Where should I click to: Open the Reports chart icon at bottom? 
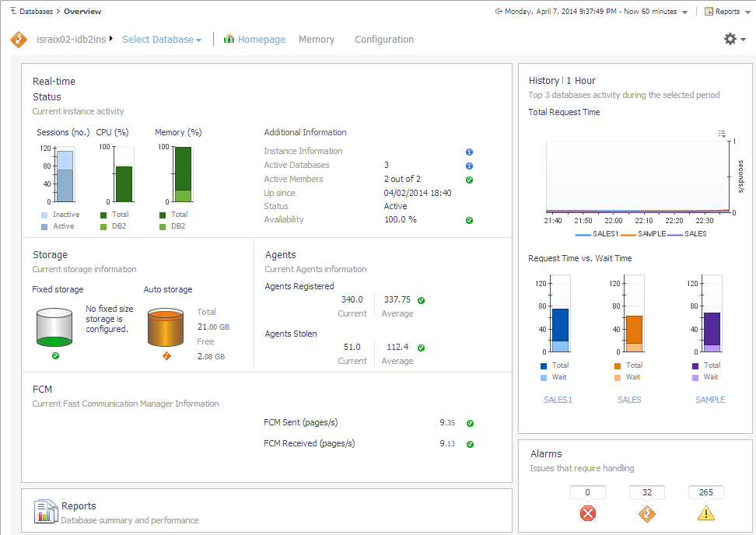pos(46,512)
